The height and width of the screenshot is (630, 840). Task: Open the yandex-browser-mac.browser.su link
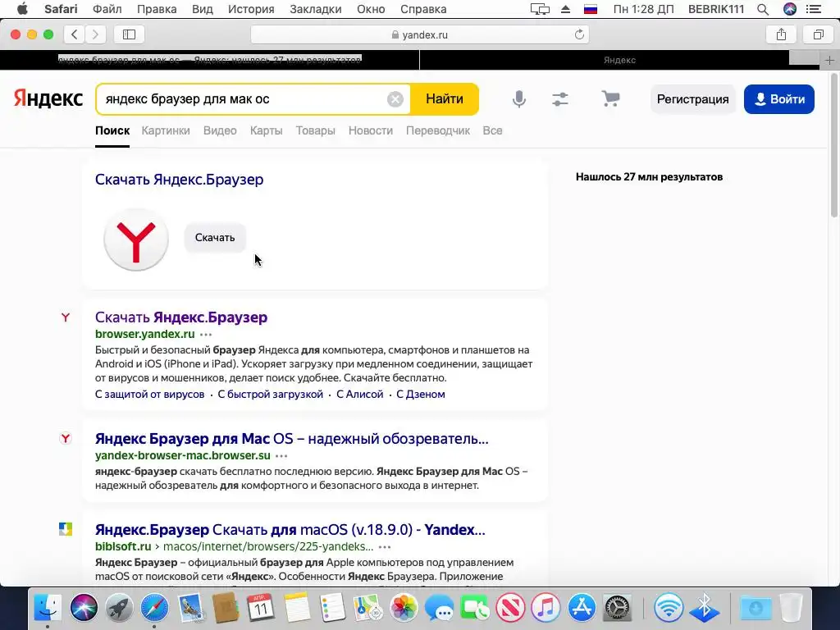(183, 455)
